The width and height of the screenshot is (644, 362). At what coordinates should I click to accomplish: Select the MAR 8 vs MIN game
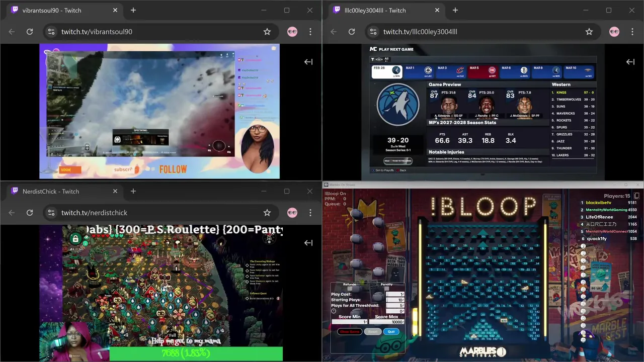pyautogui.click(x=547, y=72)
